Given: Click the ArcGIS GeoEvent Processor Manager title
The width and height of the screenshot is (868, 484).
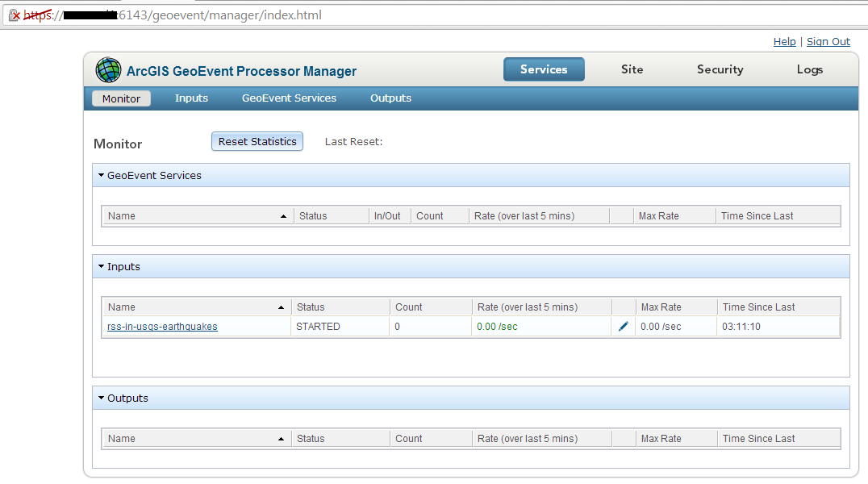Looking at the screenshot, I should (x=241, y=72).
